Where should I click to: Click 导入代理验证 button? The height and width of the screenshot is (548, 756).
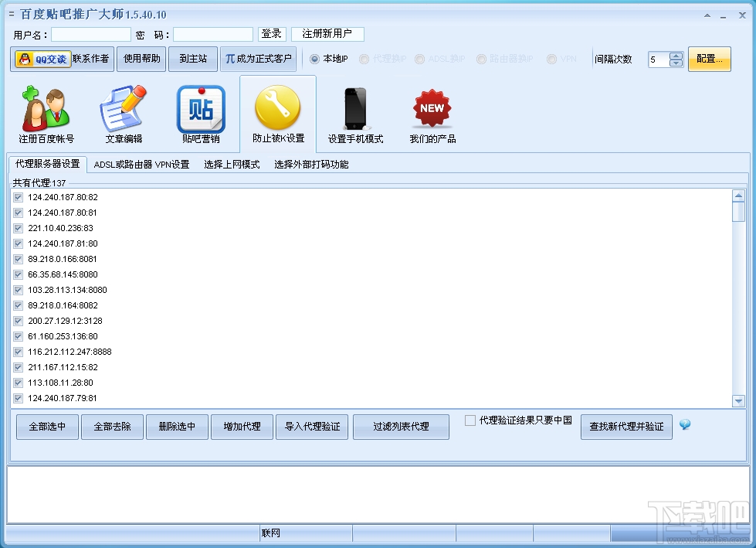312,427
